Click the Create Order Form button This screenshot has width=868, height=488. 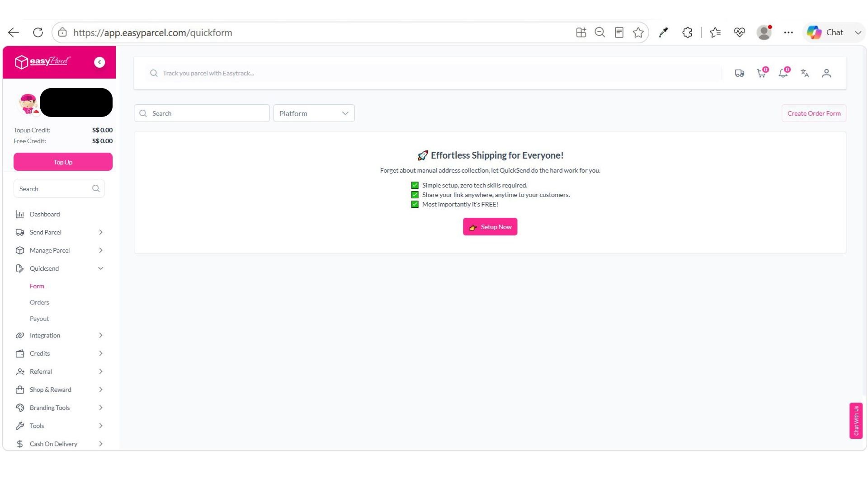814,113
